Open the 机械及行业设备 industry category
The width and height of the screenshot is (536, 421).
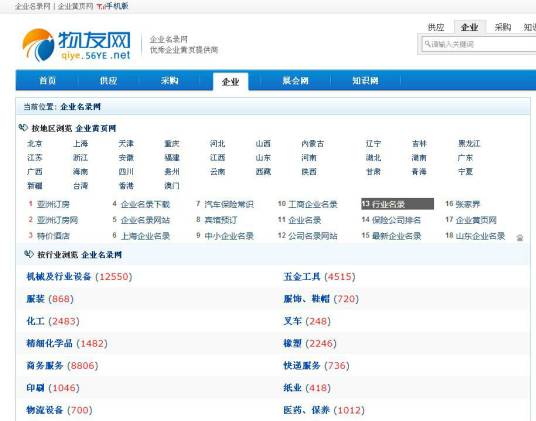coord(59,276)
